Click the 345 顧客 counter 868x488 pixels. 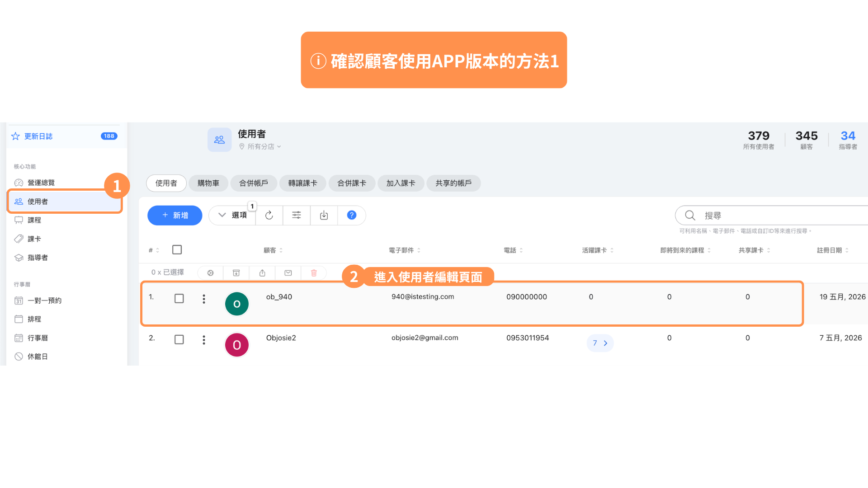coord(807,140)
